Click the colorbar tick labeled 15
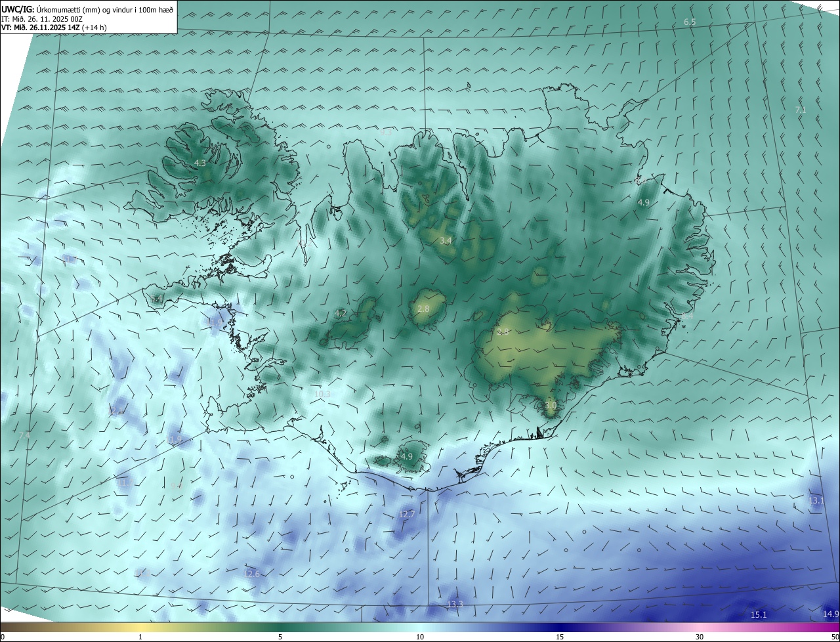Screen dimensions: 840x642 pos(560,637)
